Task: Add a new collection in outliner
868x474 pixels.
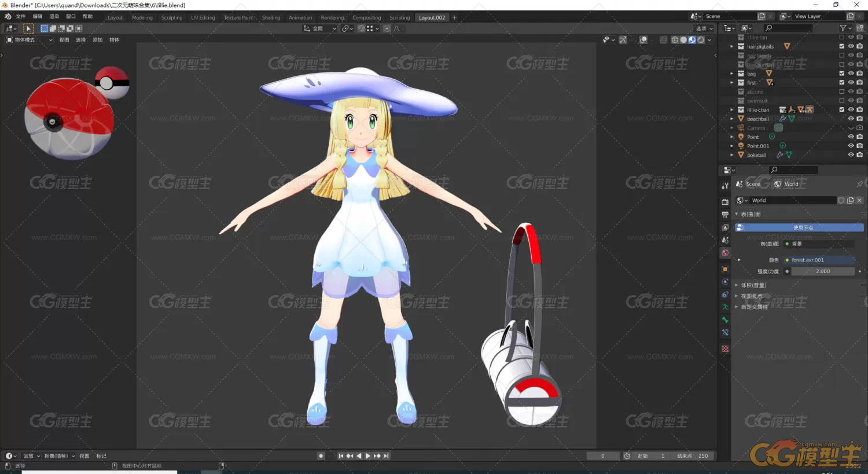Action: coord(860,28)
